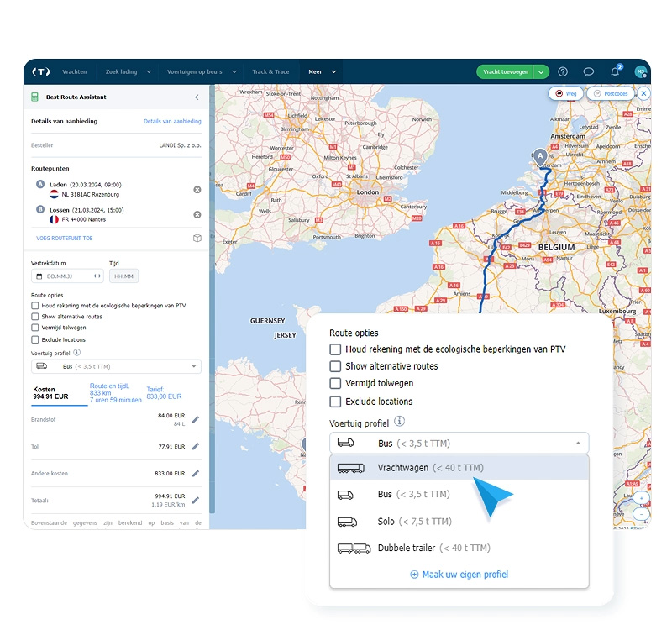Open the Bus vehicle profile dropdown in left panel
The width and height of the screenshot is (672, 630).
[116, 366]
